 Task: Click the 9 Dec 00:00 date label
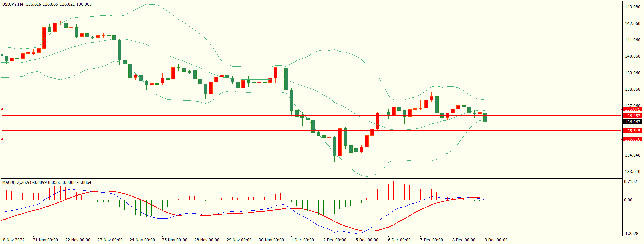click(x=496, y=240)
